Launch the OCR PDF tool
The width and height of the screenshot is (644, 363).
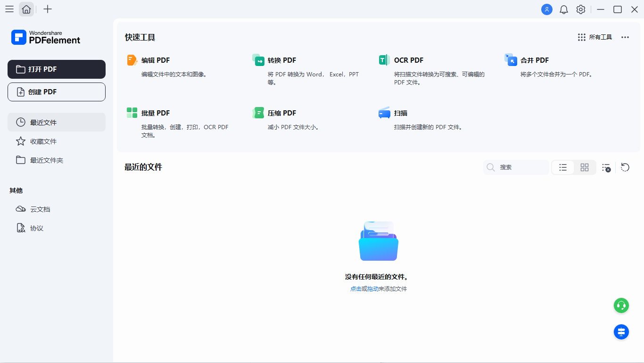[x=408, y=60]
